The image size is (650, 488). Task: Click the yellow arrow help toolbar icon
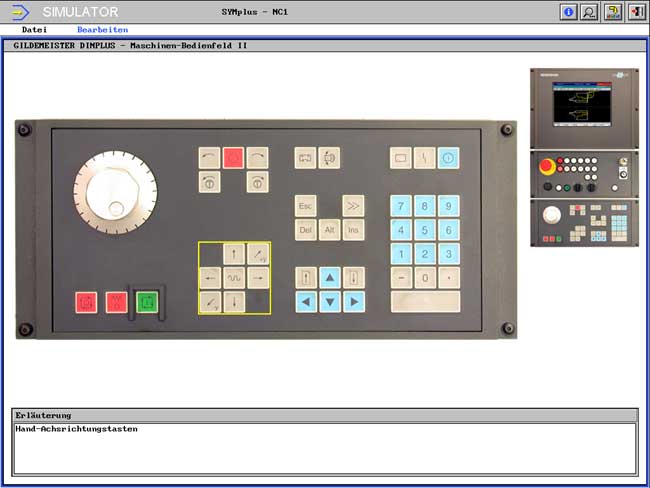613,12
